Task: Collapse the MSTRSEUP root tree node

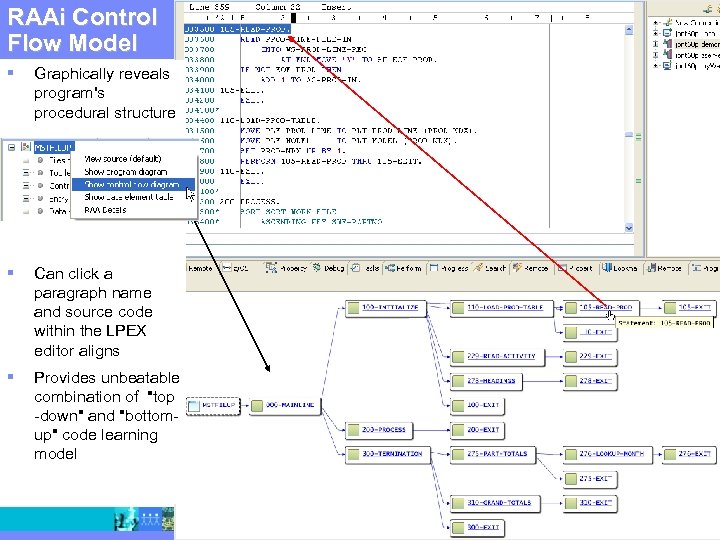Action: pos(11,147)
